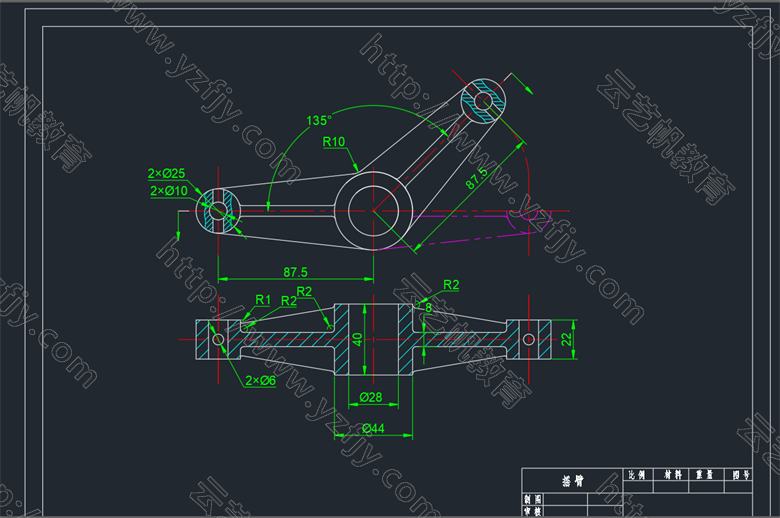The width and height of the screenshot is (780, 518).
Task: Click the "40" height dimension text
Action: 357,339
